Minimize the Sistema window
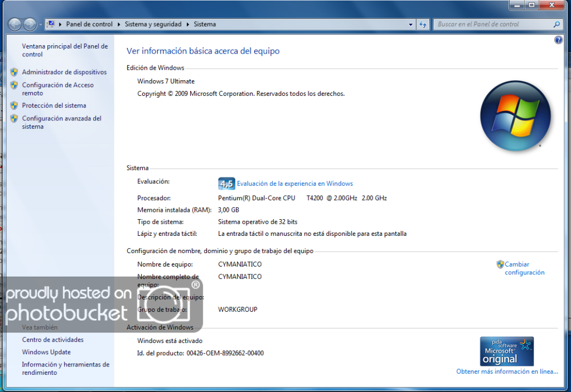Screen dimensions: 571x392 [516, 4]
